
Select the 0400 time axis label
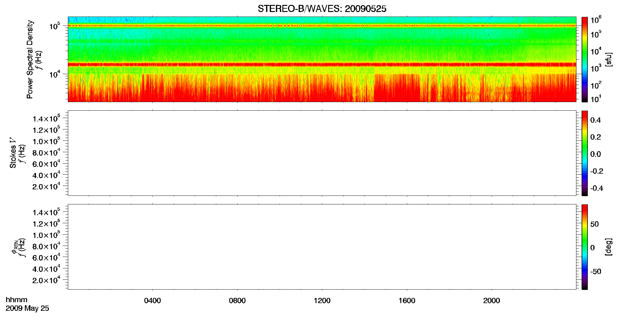coord(152,301)
